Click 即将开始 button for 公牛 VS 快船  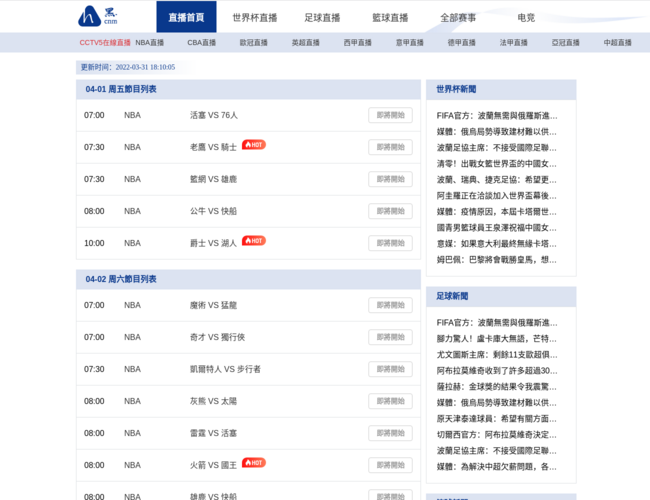390,211
